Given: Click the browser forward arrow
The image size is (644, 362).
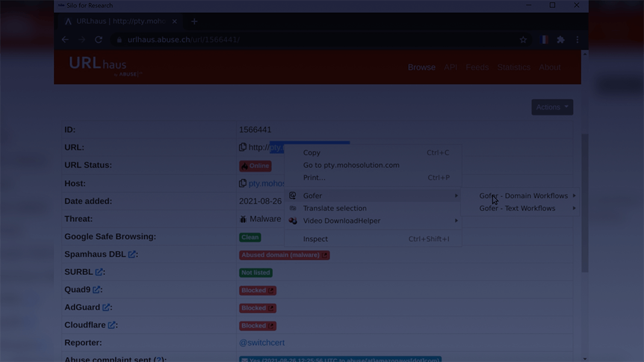Looking at the screenshot, I should click(x=82, y=40).
